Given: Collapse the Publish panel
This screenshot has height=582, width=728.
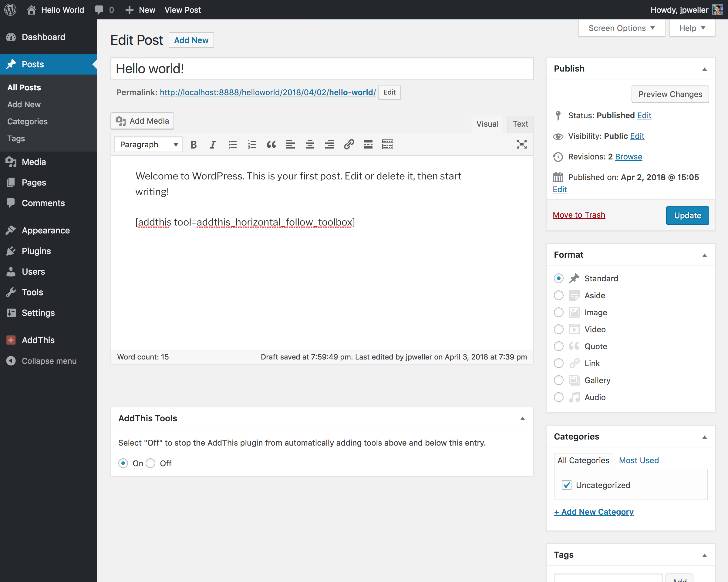Looking at the screenshot, I should pyautogui.click(x=704, y=69).
